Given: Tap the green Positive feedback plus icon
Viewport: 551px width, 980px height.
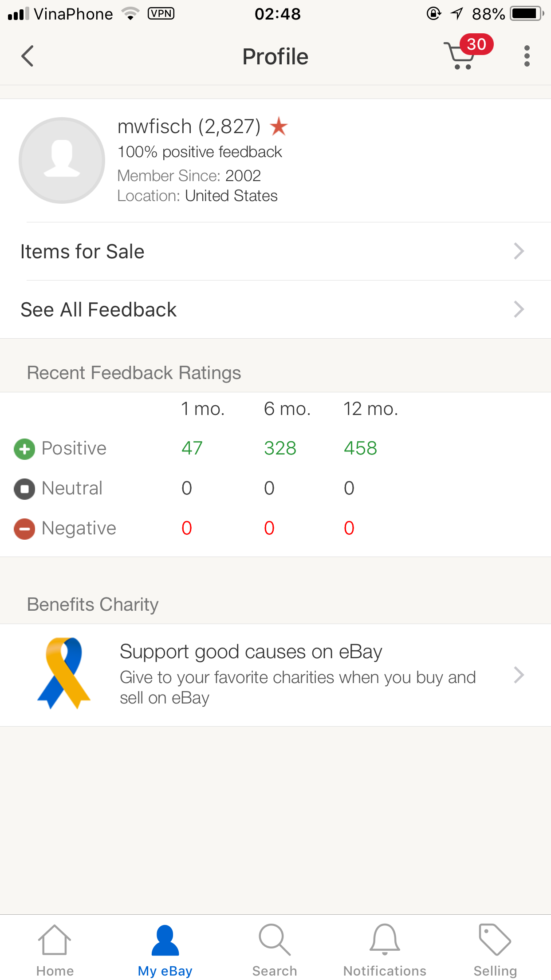Looking at the screenshot, I should (24, 449).
